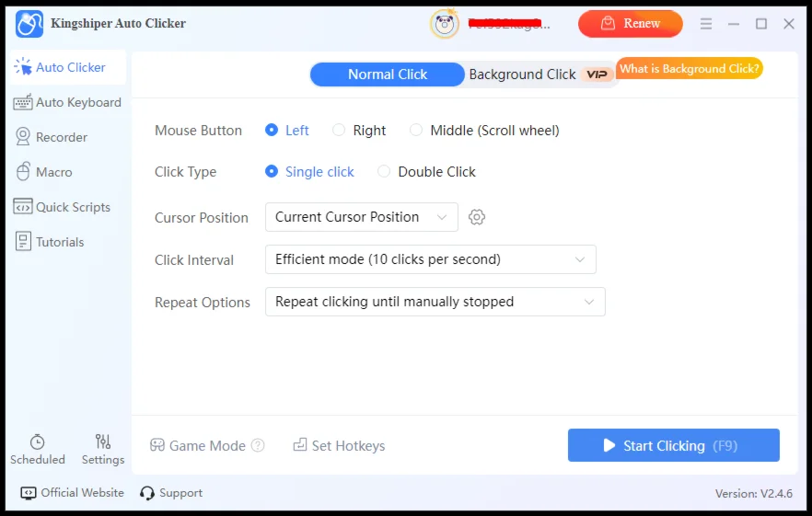
Task: Select Right mouse button
Action: pos(359,130)
